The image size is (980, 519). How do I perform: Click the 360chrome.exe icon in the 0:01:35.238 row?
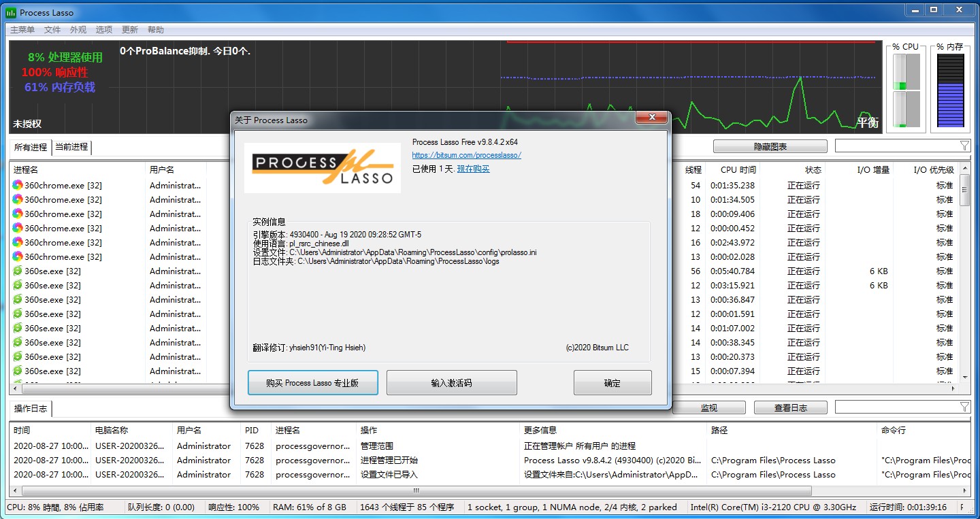[x=18, y=185]
